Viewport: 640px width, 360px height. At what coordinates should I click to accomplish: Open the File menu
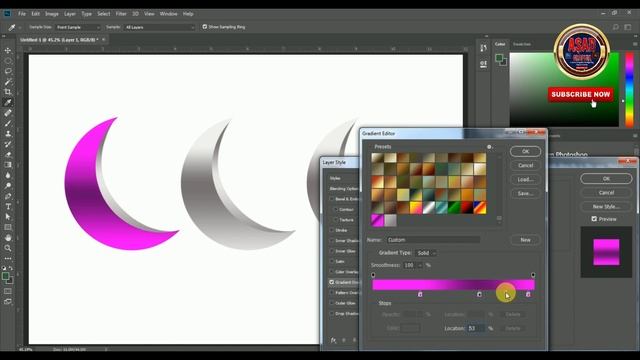22,13
